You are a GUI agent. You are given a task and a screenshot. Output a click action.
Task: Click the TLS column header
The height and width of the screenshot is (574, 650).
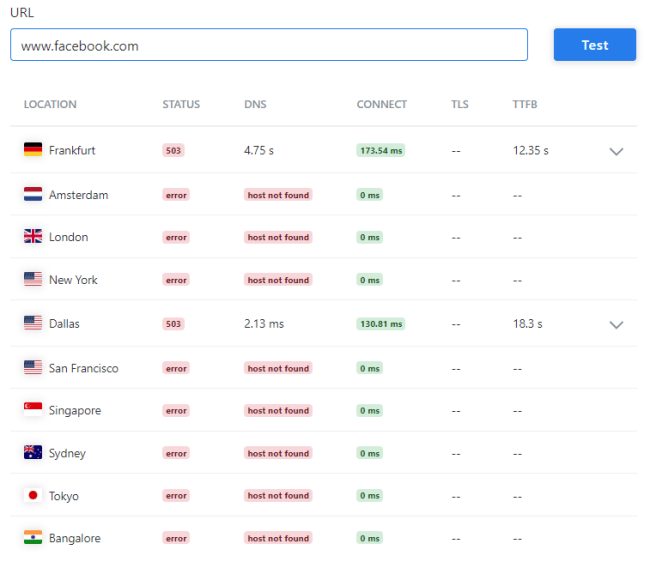[x=460, y=104]
